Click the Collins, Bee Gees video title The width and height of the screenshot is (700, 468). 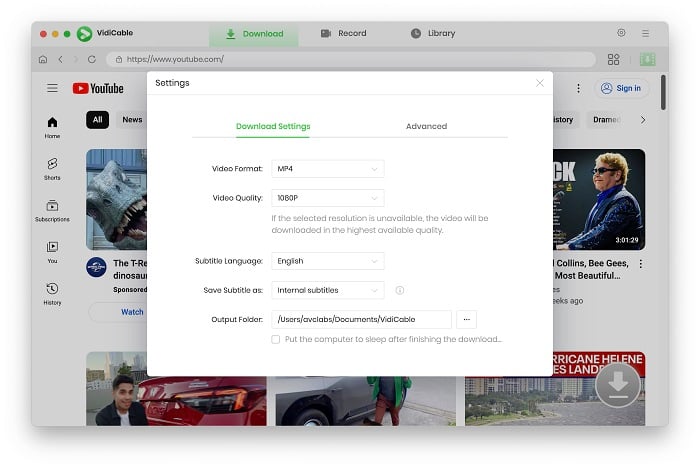coord(590,269)
